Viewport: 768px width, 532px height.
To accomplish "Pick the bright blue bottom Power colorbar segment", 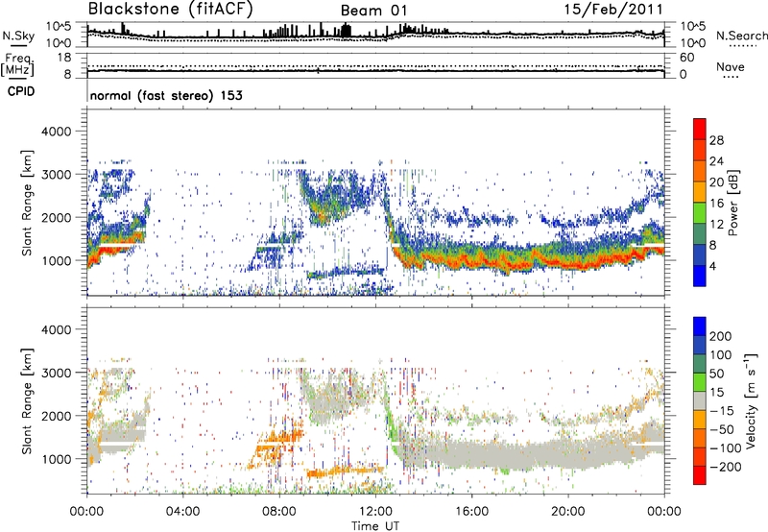I will point(700,276).
